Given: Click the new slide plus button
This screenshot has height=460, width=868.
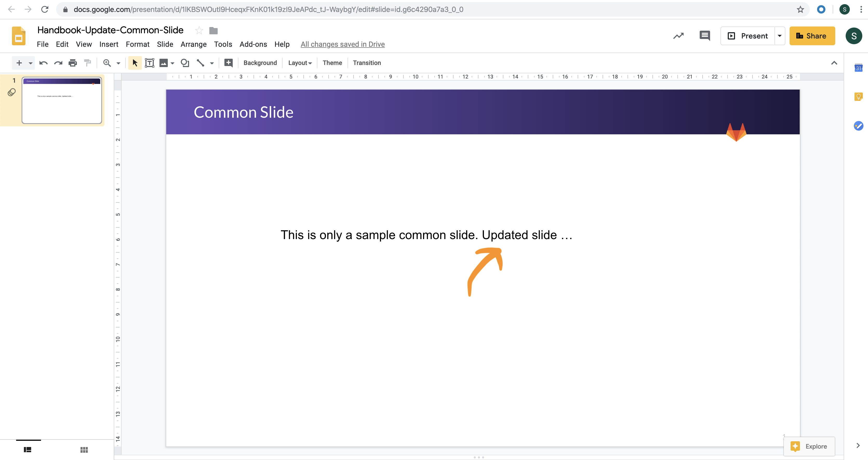Looking at the screenshot, I should (x=19, y=63).
